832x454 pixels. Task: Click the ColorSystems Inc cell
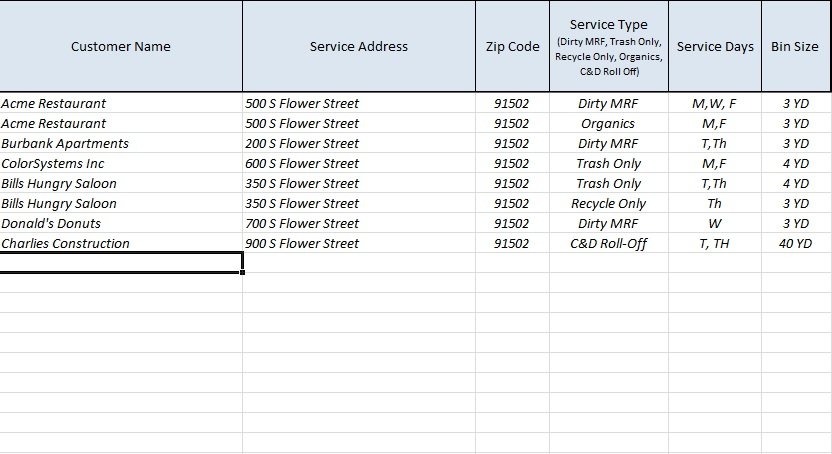point(53,163)
